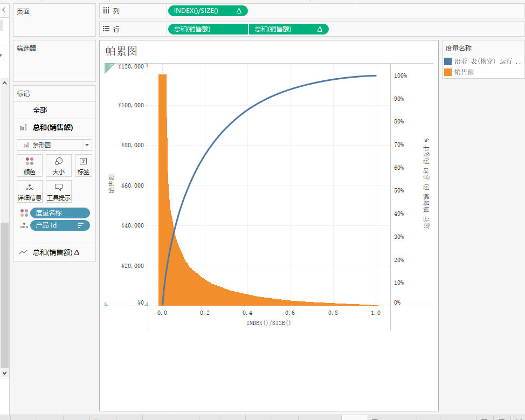Click the chart title 帕累图
525x420 pixels.
pyautogui.click(x=121, y=51)
